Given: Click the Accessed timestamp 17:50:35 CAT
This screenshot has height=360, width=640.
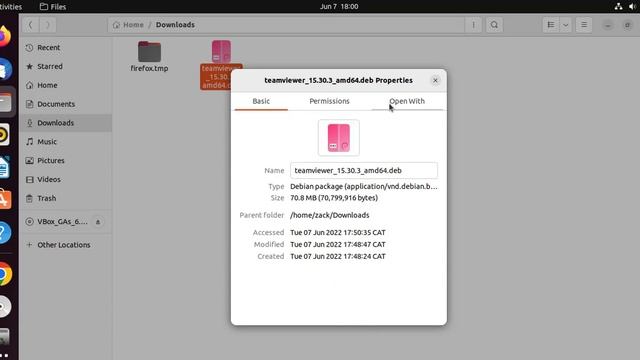Looking at the screenshot, I should click(338, 233).
